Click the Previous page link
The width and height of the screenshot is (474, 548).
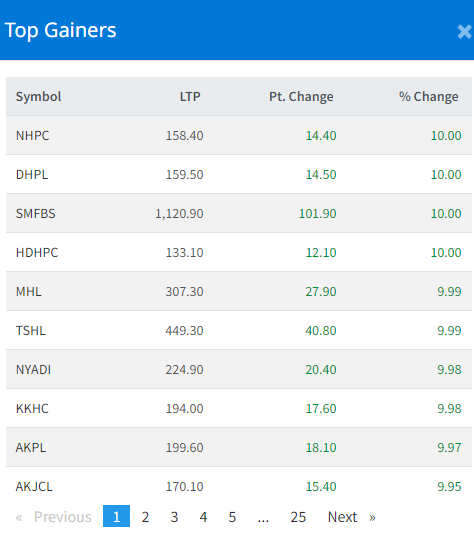(63, 516)
